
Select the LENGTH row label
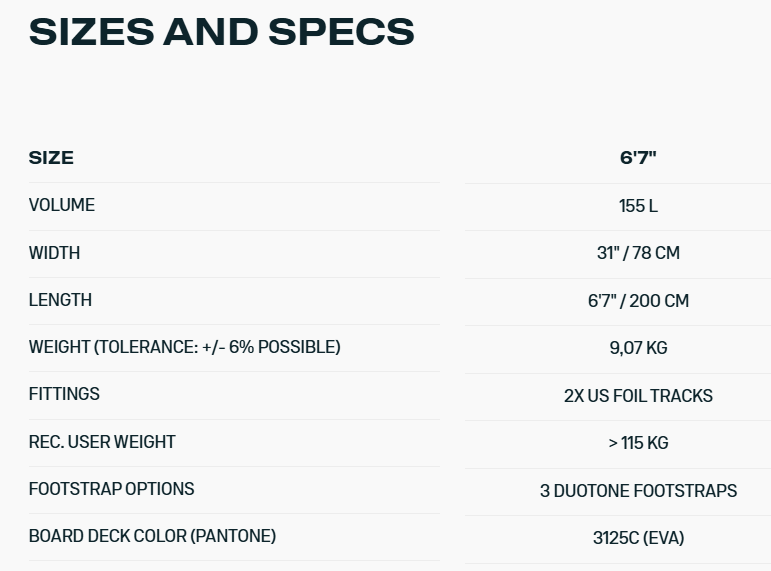(60, 300)
